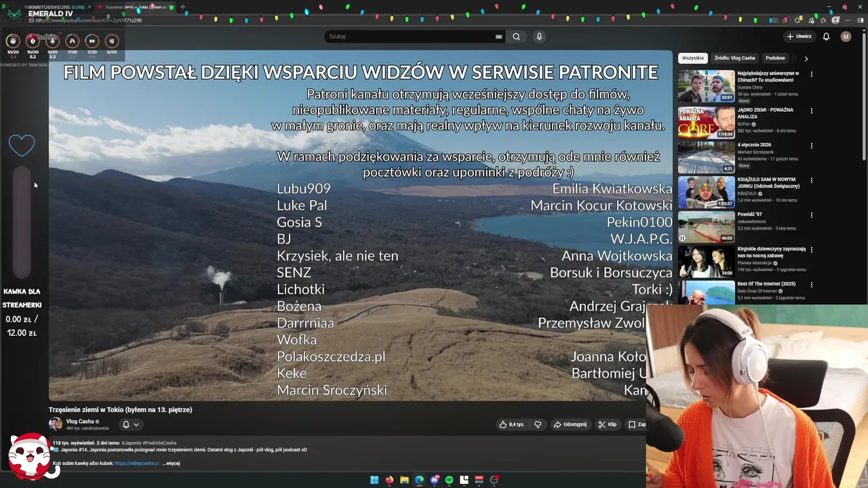Open menu for Best Of The Internet video
Viewport: 868px width, 488px height.
tap(811, 285)
